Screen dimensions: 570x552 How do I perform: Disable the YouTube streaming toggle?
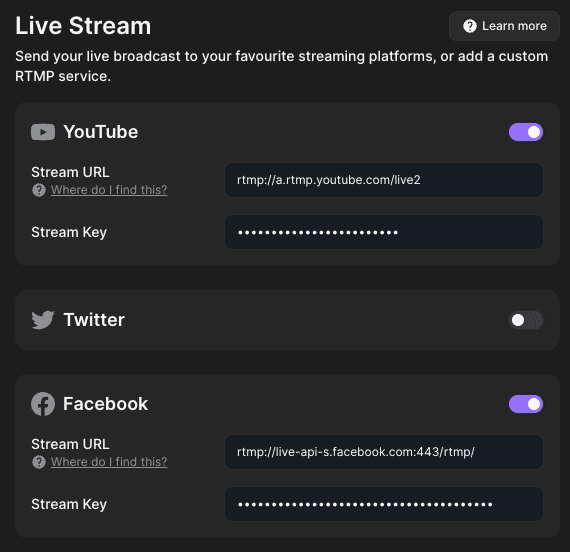526,132
